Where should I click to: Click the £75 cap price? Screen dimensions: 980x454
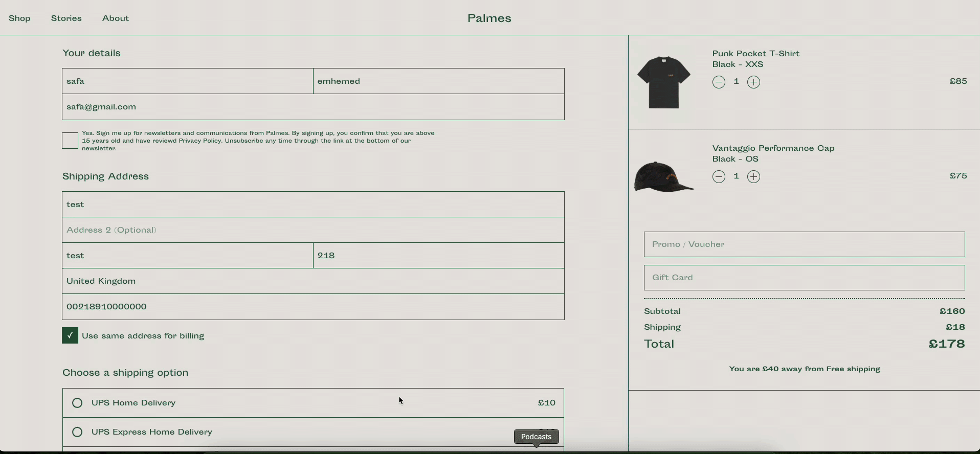pos(959,176)
